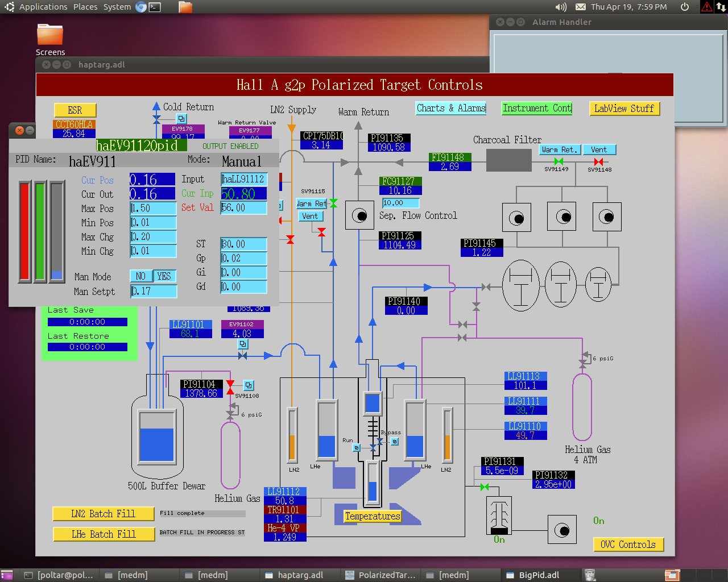This screenshot has width=728, height=582.
Task: Open System menu
Action: 117,7
